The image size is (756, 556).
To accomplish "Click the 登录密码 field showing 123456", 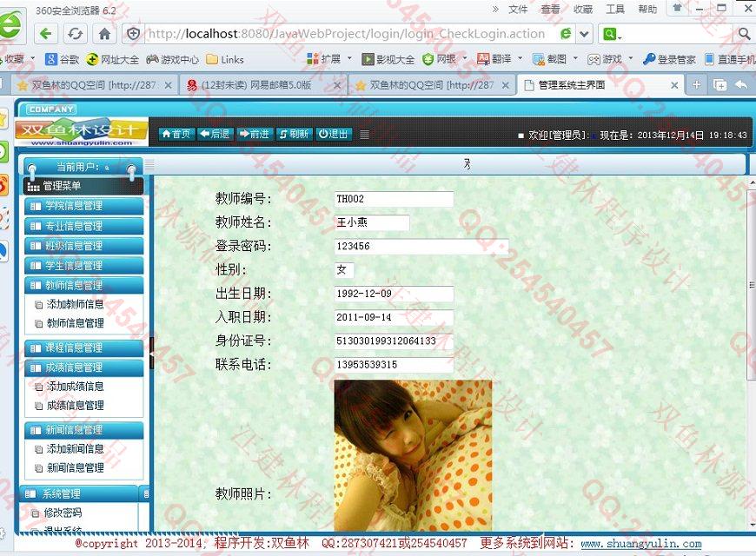I will pyautogui.click(x=421, y=247).
